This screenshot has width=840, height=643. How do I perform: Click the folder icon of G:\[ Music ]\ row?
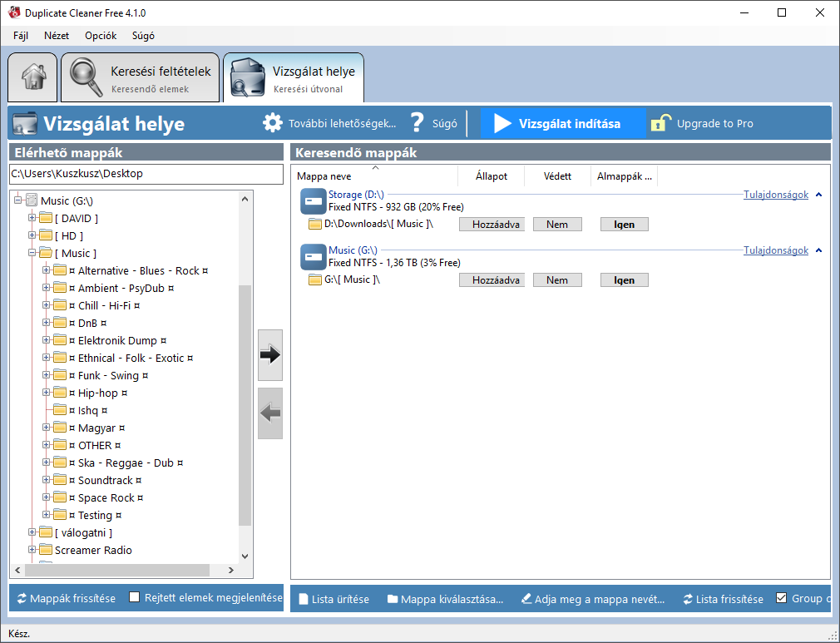(315, 279)
